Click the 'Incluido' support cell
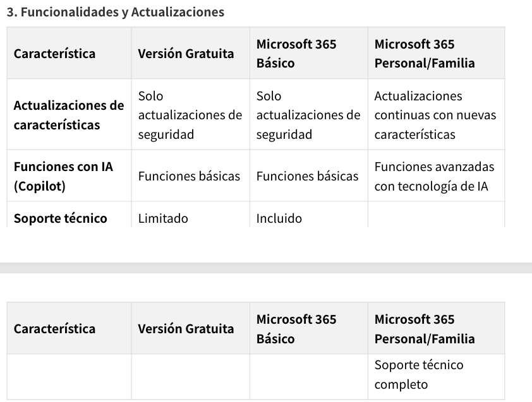 (x=279, y=218)
